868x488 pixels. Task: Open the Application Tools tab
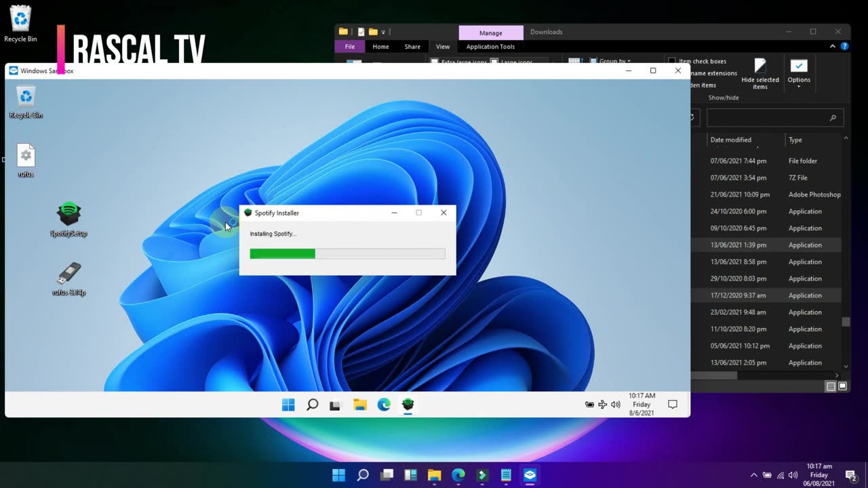[x=490, y=47]
